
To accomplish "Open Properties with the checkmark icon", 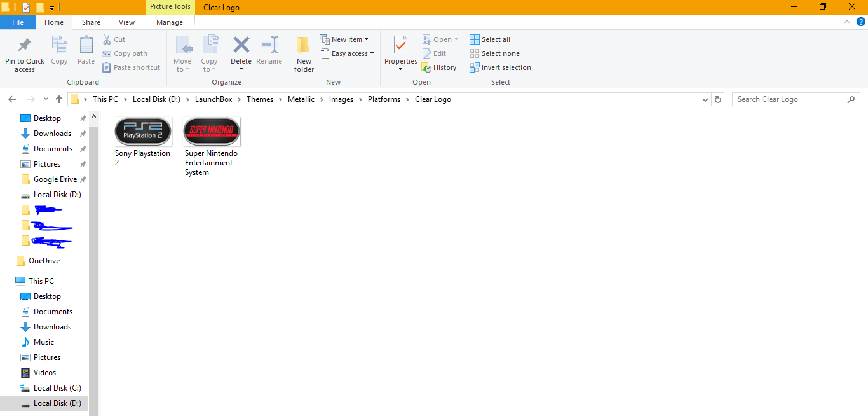I will click(400, 46).
